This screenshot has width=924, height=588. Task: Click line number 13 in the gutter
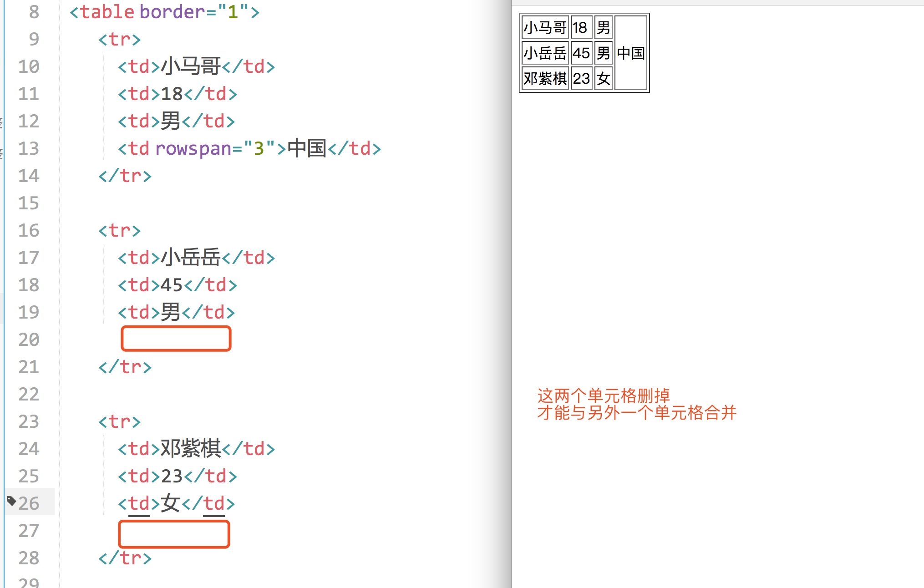pos(29,148)
